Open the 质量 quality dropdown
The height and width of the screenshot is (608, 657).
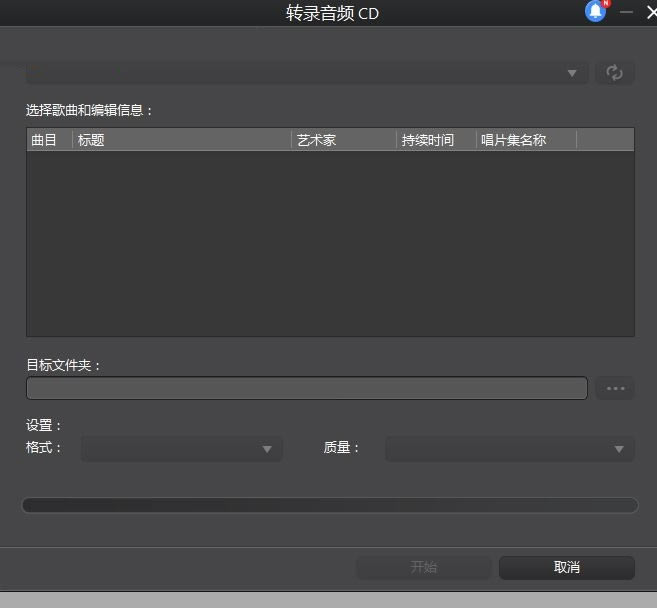(x=510, y=449)
